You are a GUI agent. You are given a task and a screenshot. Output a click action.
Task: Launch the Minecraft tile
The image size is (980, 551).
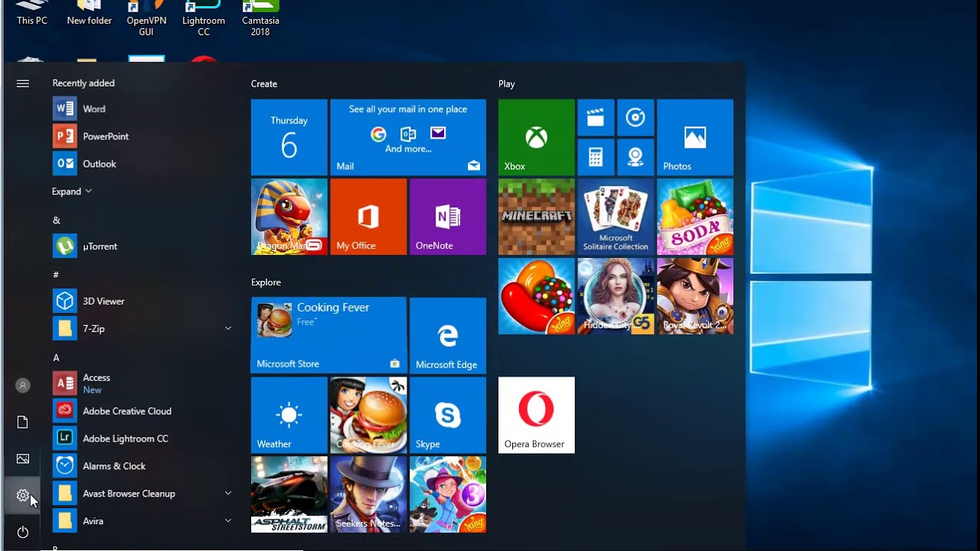point(536,217)
